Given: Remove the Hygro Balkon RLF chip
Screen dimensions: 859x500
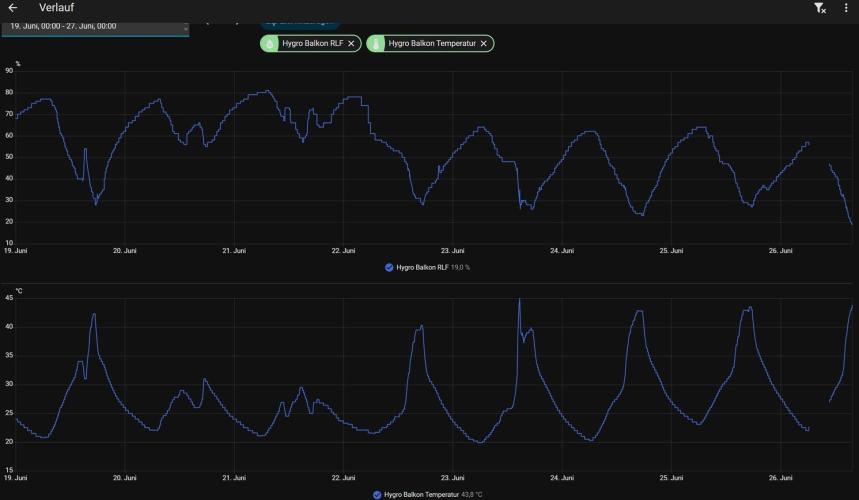Looking at the screenshot, I should pos(351,43).
